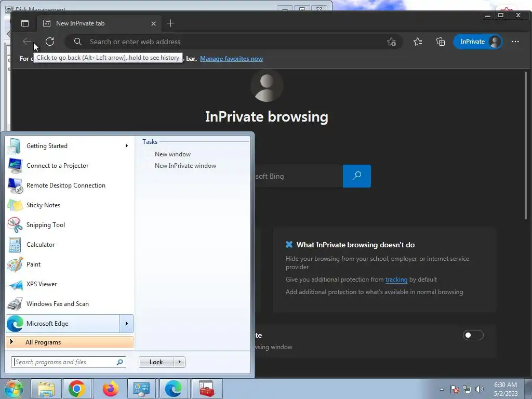
Task: Click the address bar search field
Action: (234, 42)
